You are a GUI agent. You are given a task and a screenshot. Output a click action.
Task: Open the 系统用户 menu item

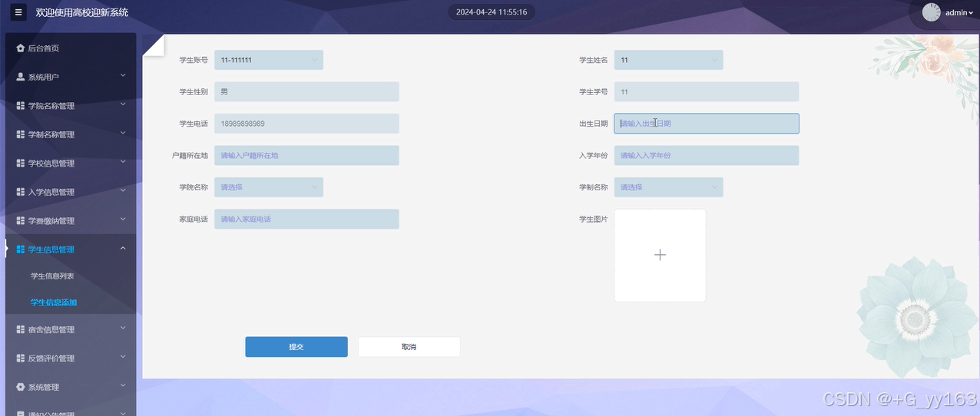pos(71,77)
